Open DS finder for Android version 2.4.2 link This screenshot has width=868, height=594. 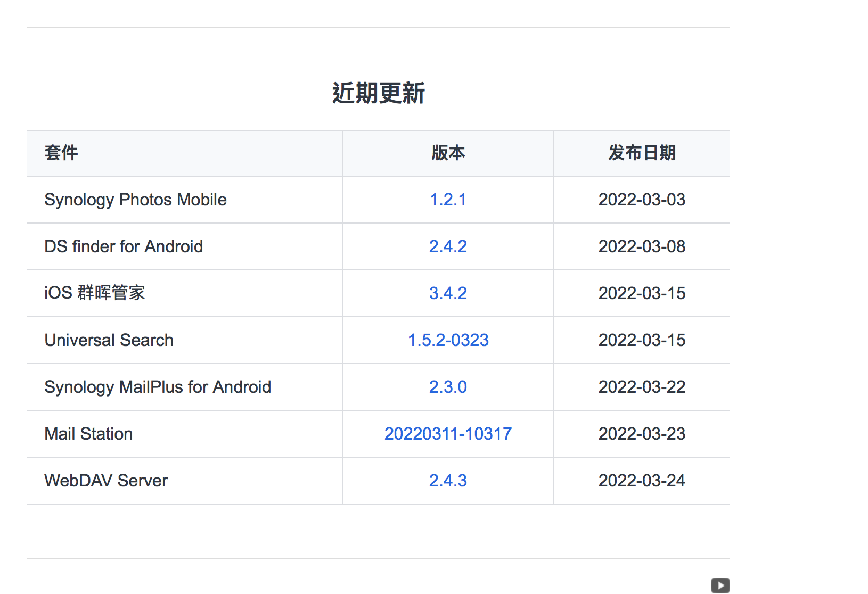448,246
